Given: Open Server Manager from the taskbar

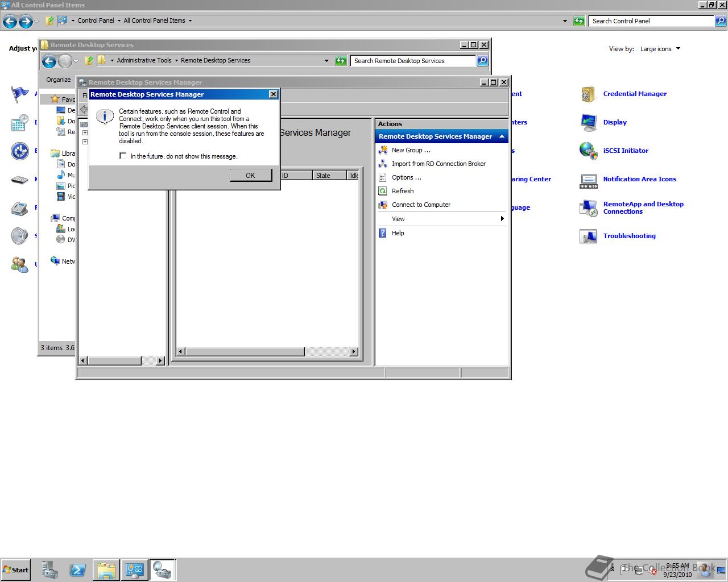Looking at the screenshot, I should [50, 570].
